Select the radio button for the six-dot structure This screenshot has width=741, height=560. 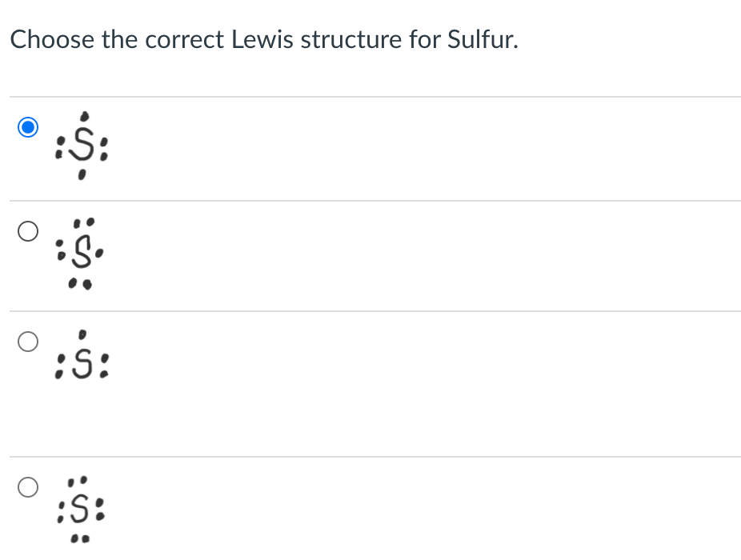point(27,126)
